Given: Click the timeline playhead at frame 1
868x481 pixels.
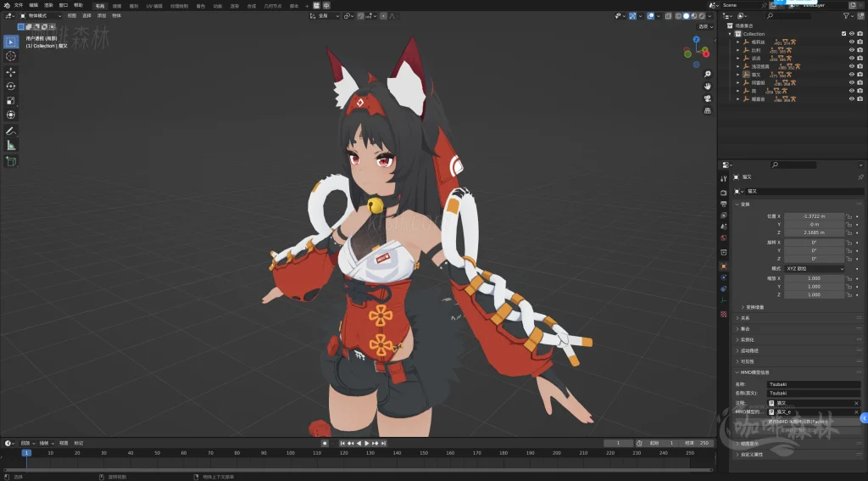Looking at the screenshot, I should pos(26,453).
